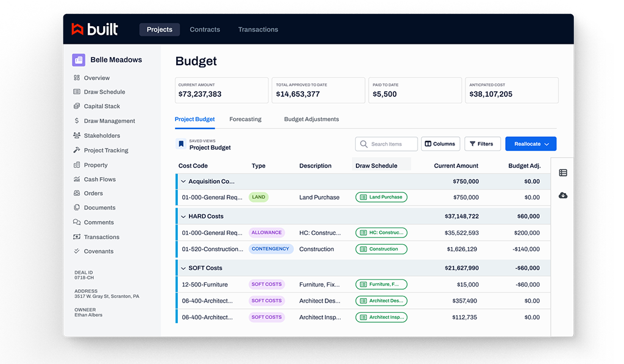The image size is (624, 364).
Task: Open the Contracts menu in top nav
Action: coord(205,29)
